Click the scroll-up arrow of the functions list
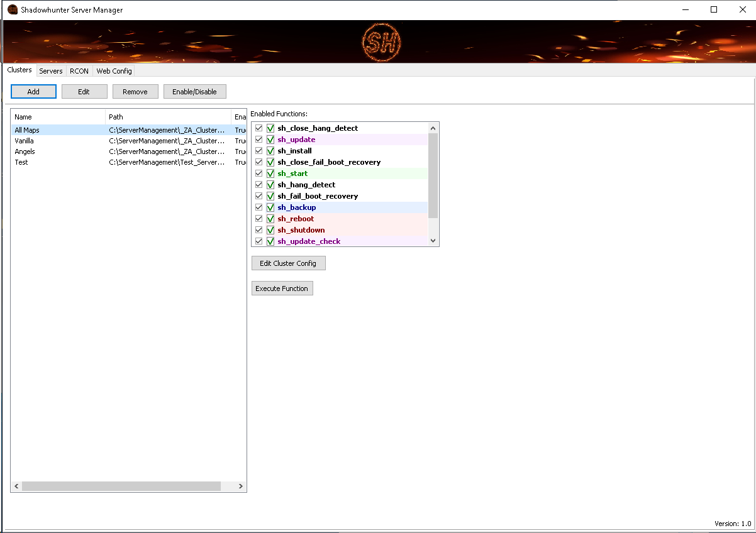756x533 pixels. click(433, 127)
